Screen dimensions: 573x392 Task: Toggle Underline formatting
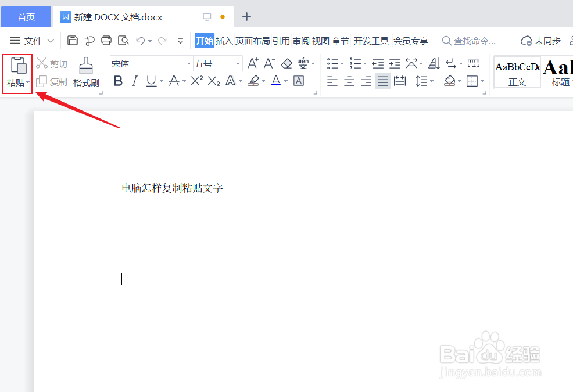click(151, 81)
